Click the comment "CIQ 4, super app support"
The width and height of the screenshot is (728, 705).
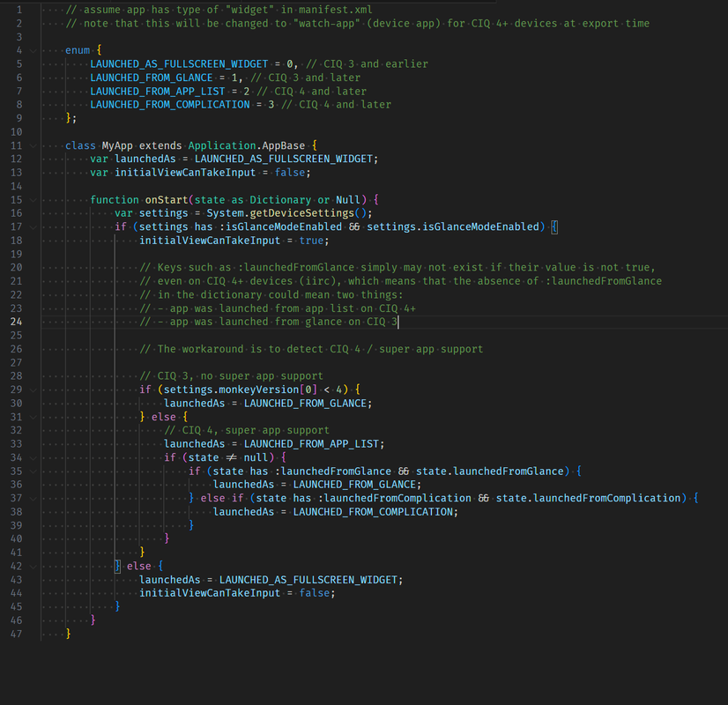[247, 431]
